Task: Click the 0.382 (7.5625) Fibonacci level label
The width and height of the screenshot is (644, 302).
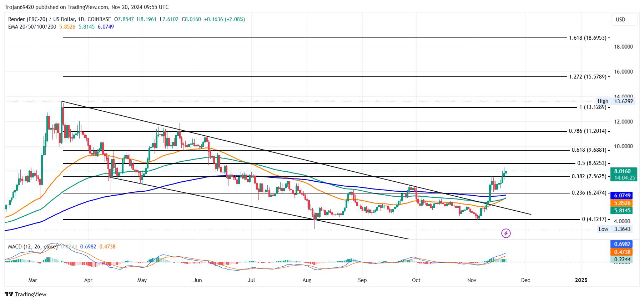Action: tap(589, 176)
